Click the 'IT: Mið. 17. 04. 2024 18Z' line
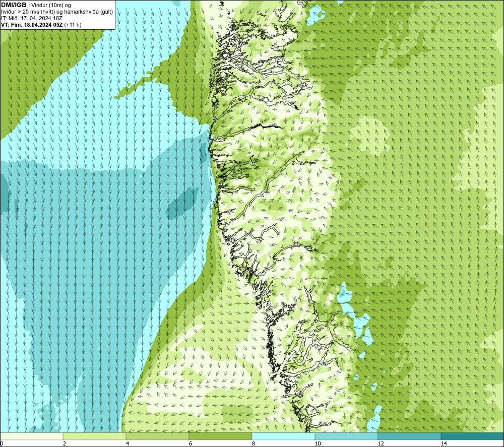This screenshot has width=504, height=447. (31, 18)
